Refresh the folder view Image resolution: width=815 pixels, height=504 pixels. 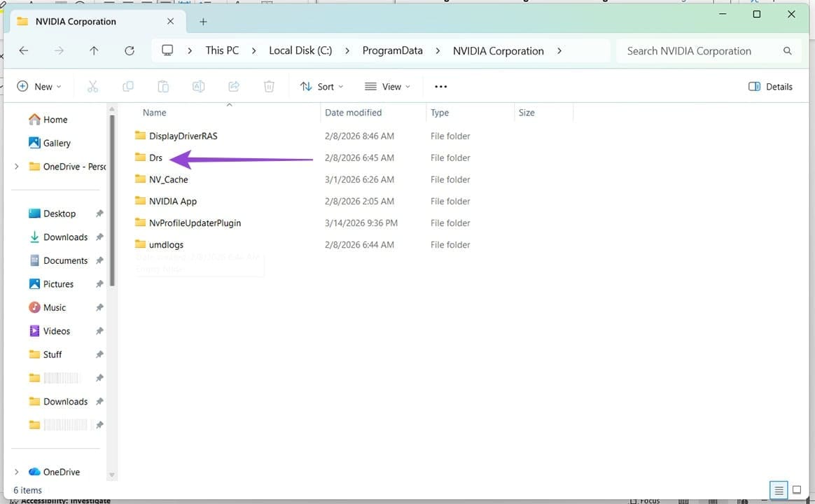129,50
